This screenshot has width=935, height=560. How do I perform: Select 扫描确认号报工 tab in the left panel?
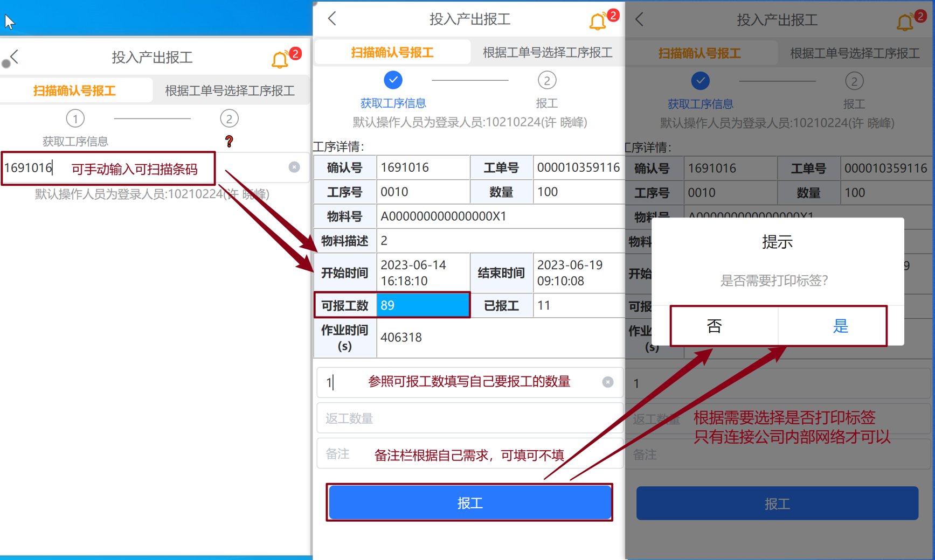pyautogui.click(x=75, y=90)
